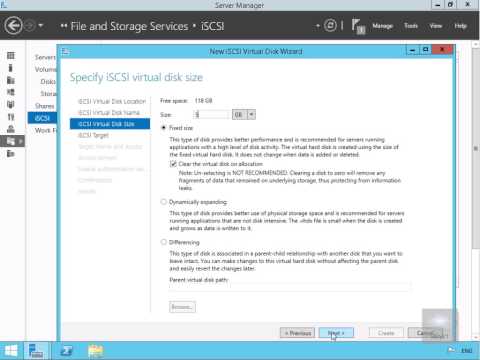Image resolution: width=480 pixels, height=360 pixels.
Task: Click the Previous button
Action: coord(297,333)
